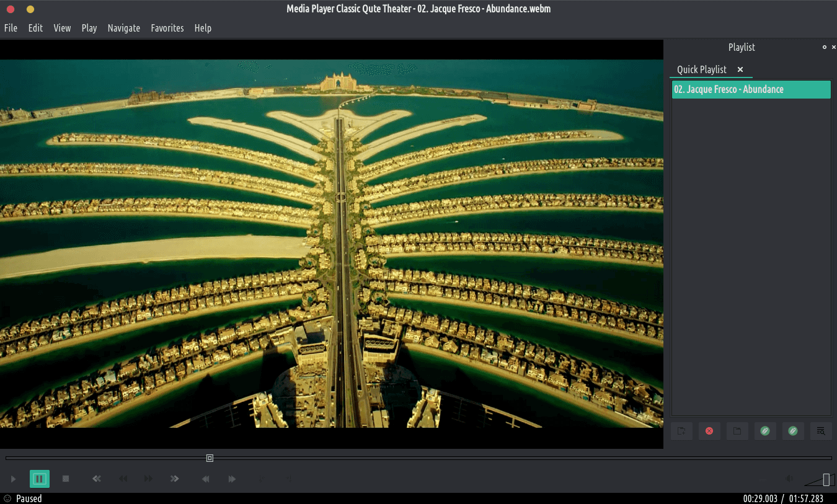The height and width of the screenshot is (504, 837).
Task: Open the File menu
Action: pyautogui.click(x=11, y=28)
